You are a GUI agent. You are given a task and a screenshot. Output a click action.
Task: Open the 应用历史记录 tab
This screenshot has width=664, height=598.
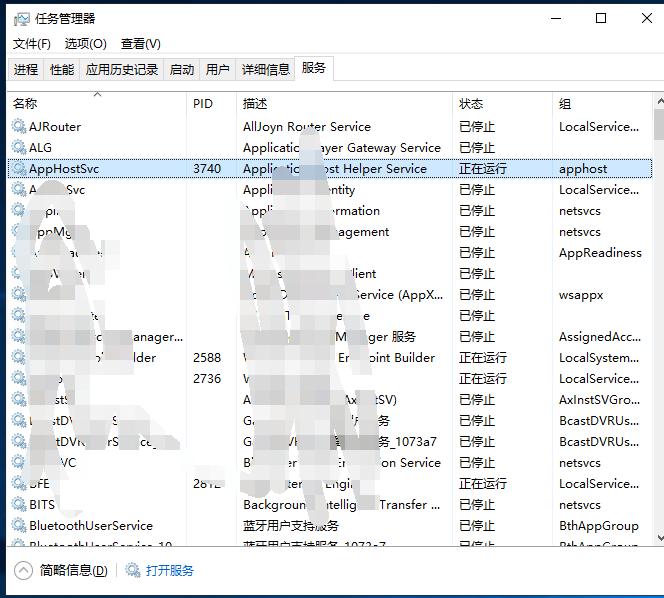[x=122, y=70]
